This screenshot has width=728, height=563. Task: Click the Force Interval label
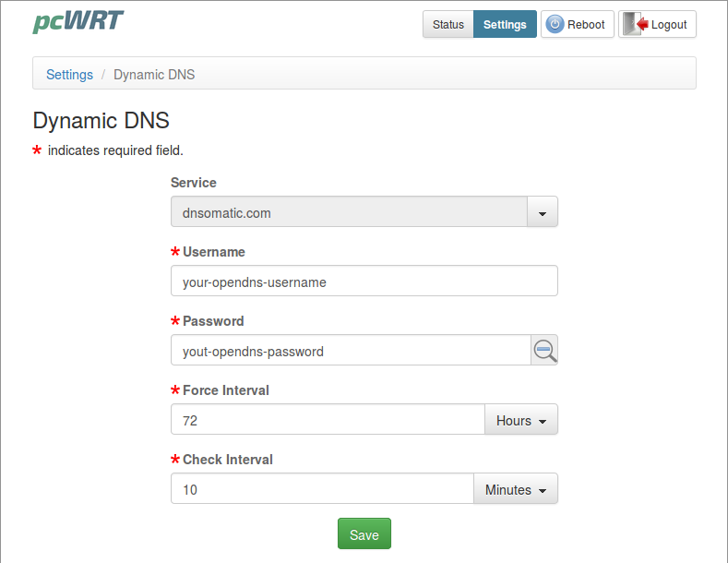tap(226, 390)
